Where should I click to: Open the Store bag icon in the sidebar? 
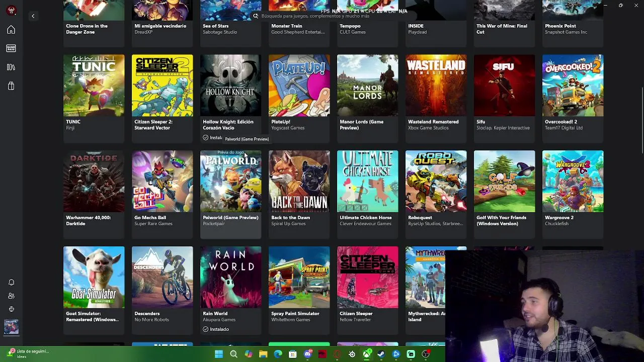pyautogui.click(x=11, y=86)
